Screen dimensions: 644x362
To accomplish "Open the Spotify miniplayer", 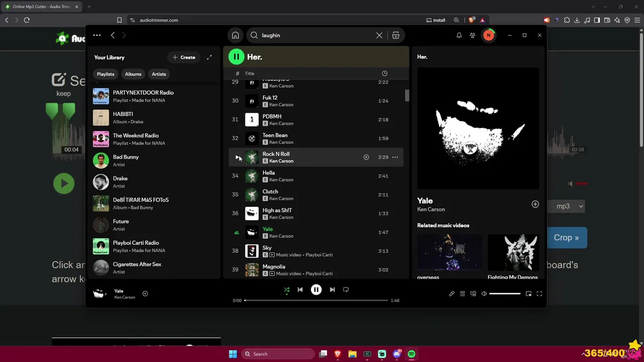I will [x=528, y=294].
